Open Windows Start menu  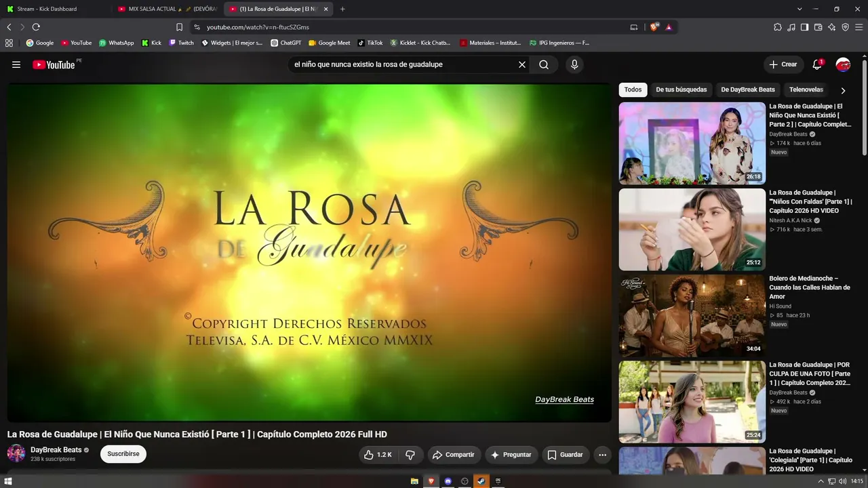coord(9,481)
